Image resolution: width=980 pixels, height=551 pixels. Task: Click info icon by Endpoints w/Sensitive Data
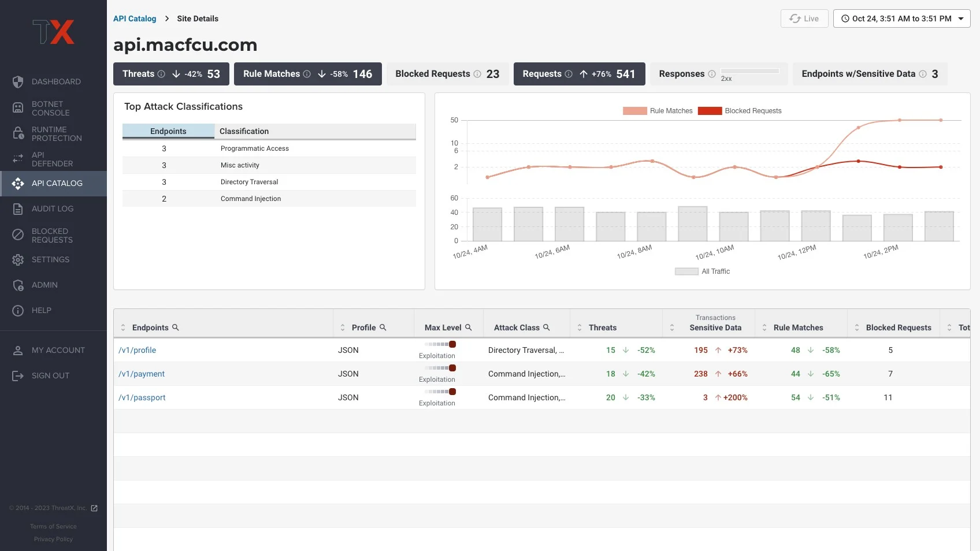pos(923,74)
